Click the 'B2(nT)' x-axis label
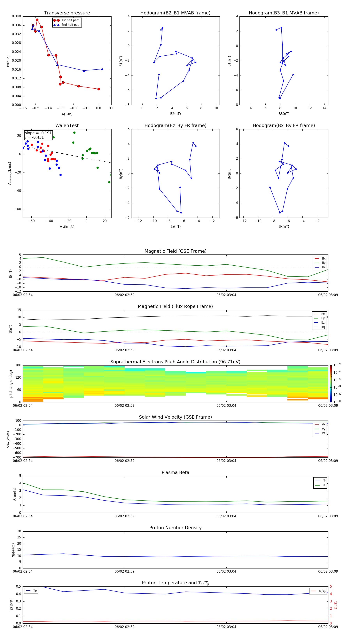Screen dimensions: 351x644 coord(175,114)
